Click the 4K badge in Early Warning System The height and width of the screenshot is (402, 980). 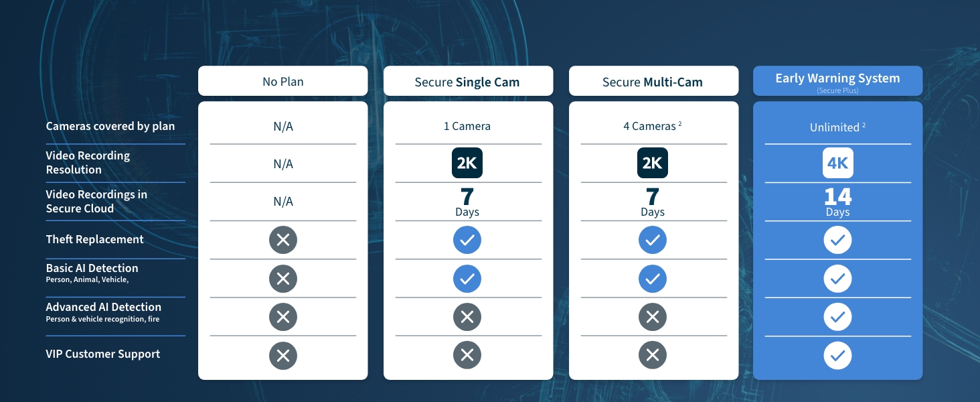pyautogui.click(x=837, y=163)
